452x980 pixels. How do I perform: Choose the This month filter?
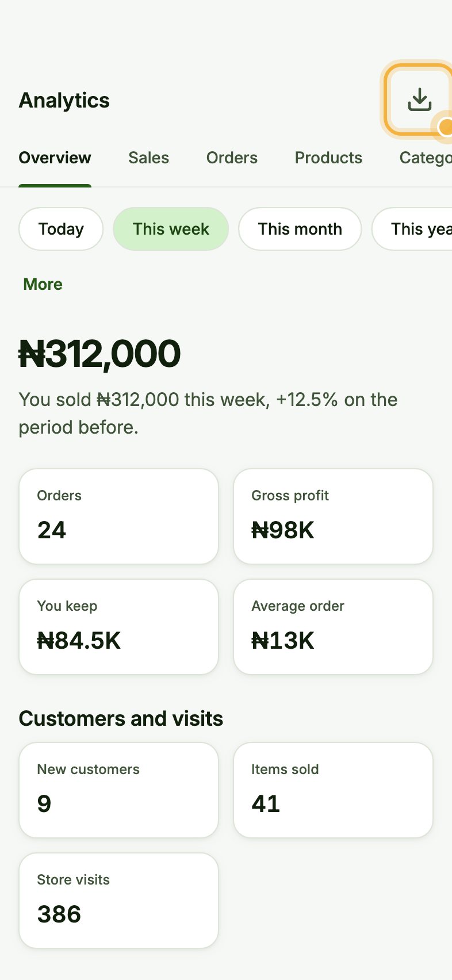[x=300, y=229]
